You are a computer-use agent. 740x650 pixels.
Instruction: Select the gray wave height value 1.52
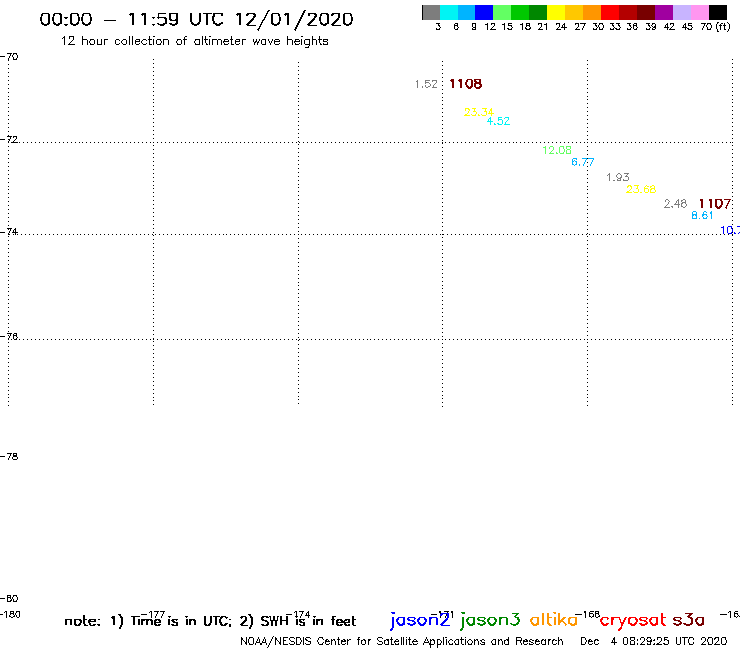[426, 84]
